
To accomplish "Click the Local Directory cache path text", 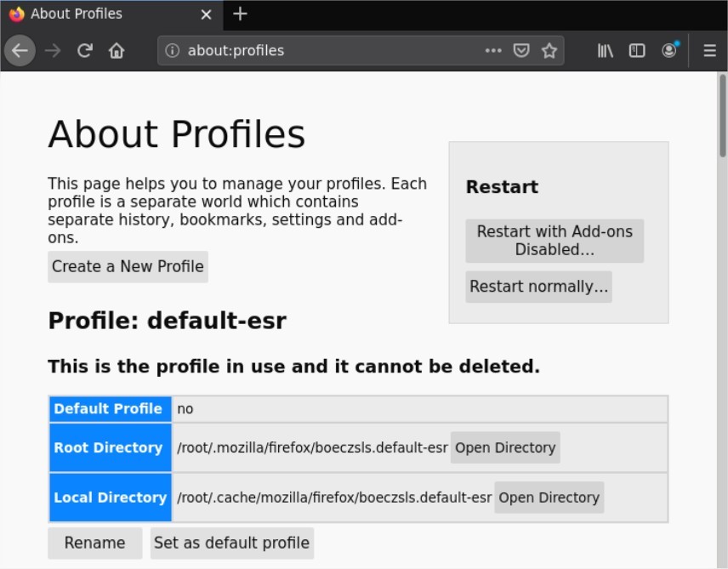I will (x=334, y=498).
